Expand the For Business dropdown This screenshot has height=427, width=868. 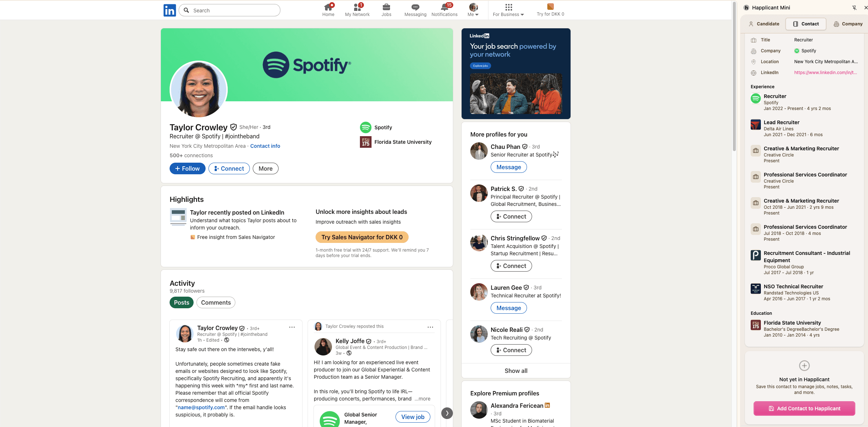(x=508, y=10)
